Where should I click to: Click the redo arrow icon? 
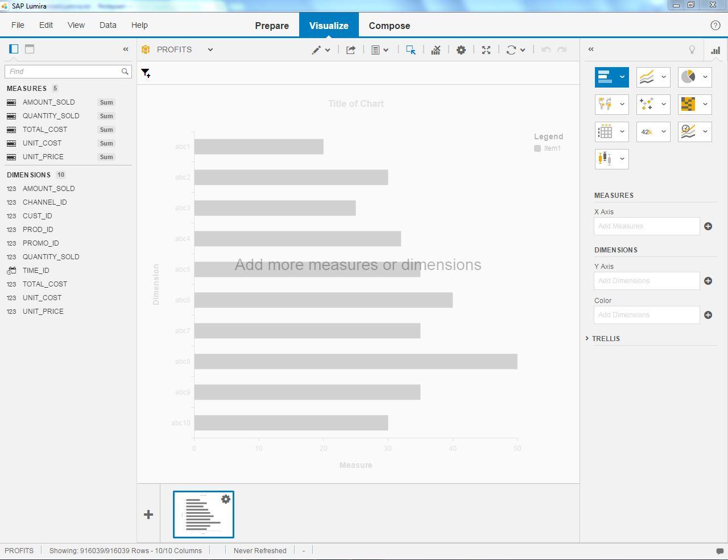pos(562,50)
